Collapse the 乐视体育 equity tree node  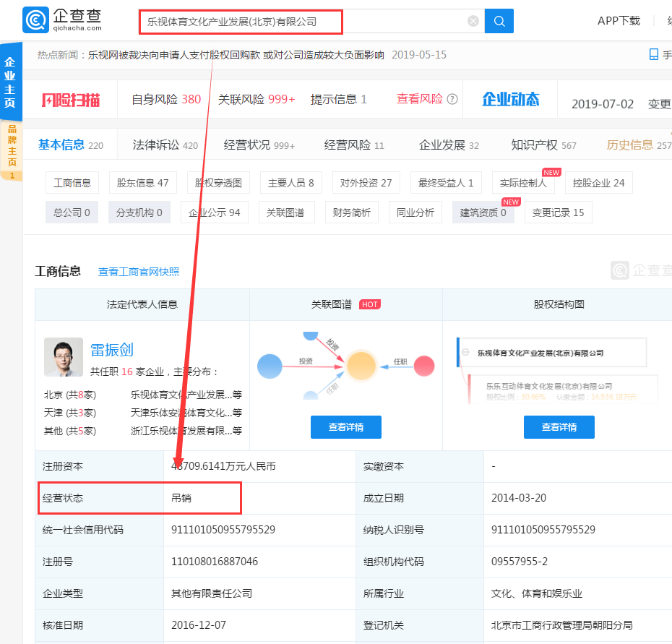coord(465,353)
